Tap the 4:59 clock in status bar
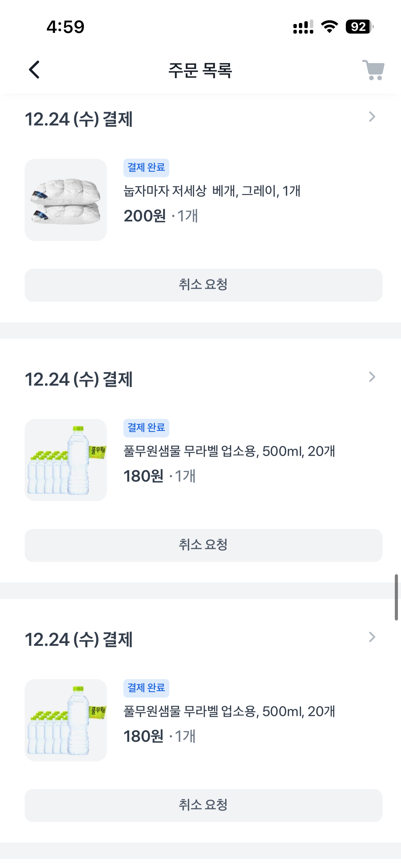 [65, 27]
